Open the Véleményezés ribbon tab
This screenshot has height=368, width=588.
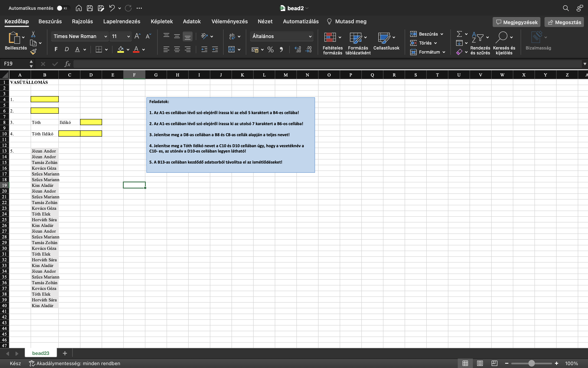[230, 21]
